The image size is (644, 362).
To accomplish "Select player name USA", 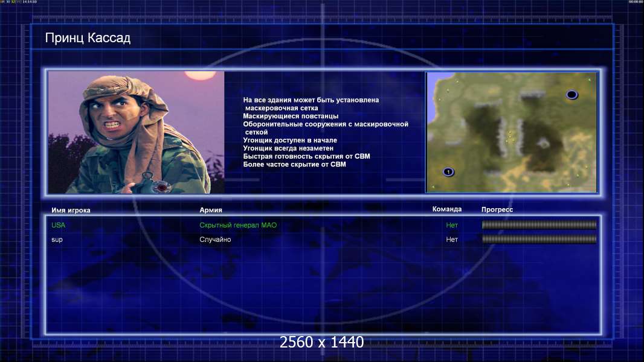I will pos(59,225).
